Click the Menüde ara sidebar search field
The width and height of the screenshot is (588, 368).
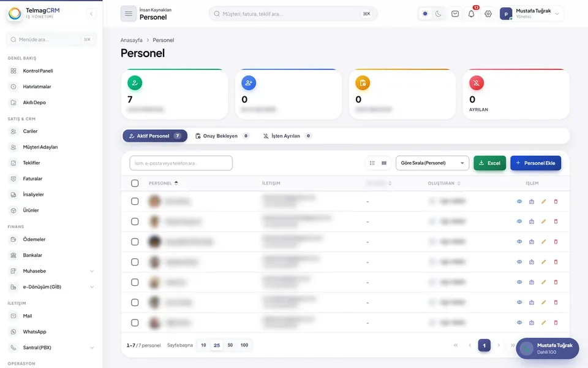51,39
